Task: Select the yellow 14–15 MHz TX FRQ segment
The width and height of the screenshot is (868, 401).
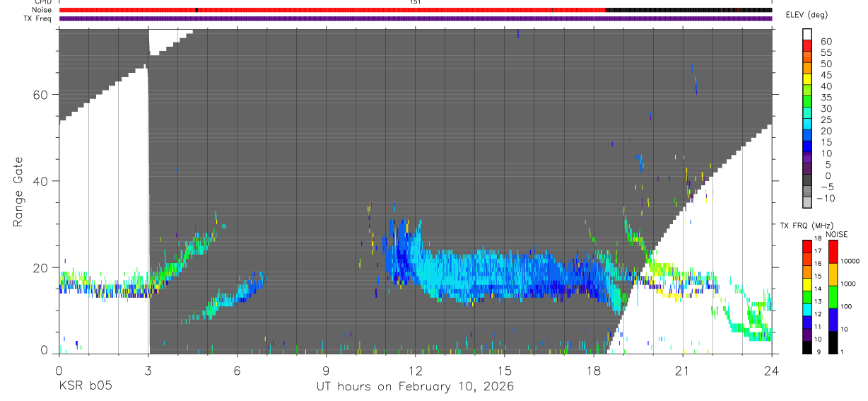Action: pyautogui.click(x=807, y=284)
